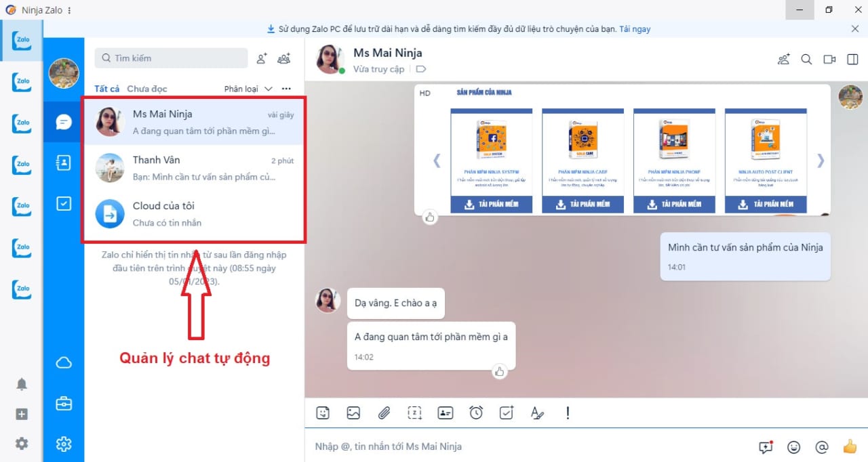This screenshot has height=462, width=868.
Task: React to the product image with like
Action: click(429, 217)
